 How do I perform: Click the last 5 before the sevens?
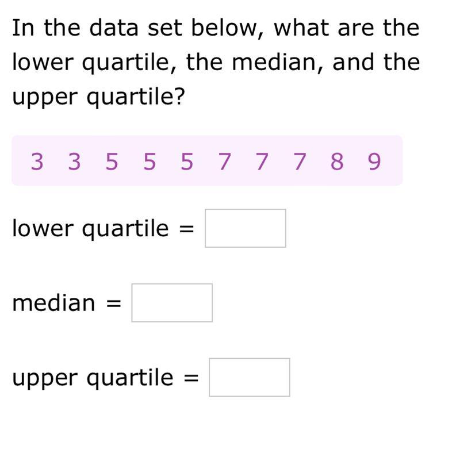(x=187, y=162)
